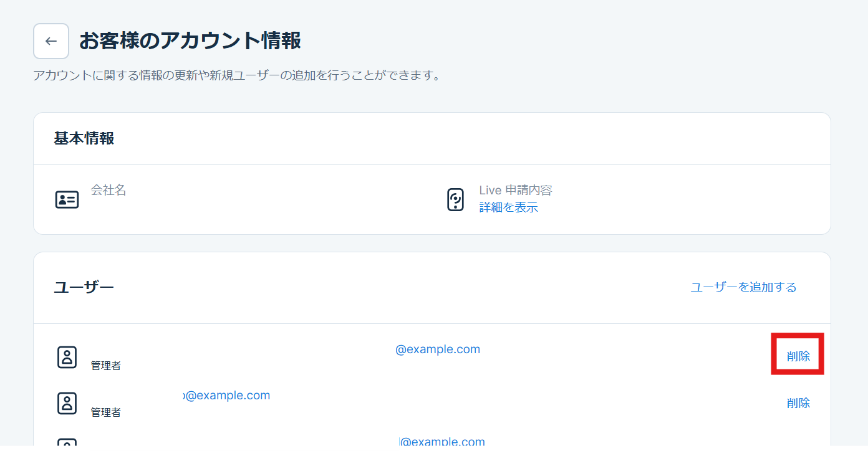
Task: Click the お客様のアカウント情報 page title
Action: (190, 41)
